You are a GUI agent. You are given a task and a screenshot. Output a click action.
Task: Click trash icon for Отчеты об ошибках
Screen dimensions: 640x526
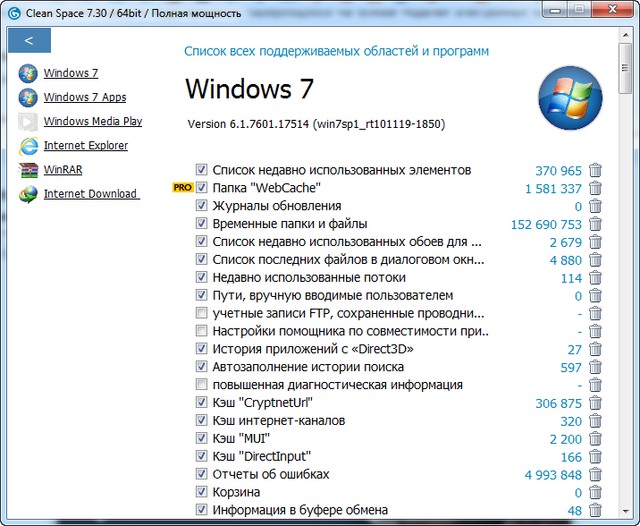click(x=596, y=475)
